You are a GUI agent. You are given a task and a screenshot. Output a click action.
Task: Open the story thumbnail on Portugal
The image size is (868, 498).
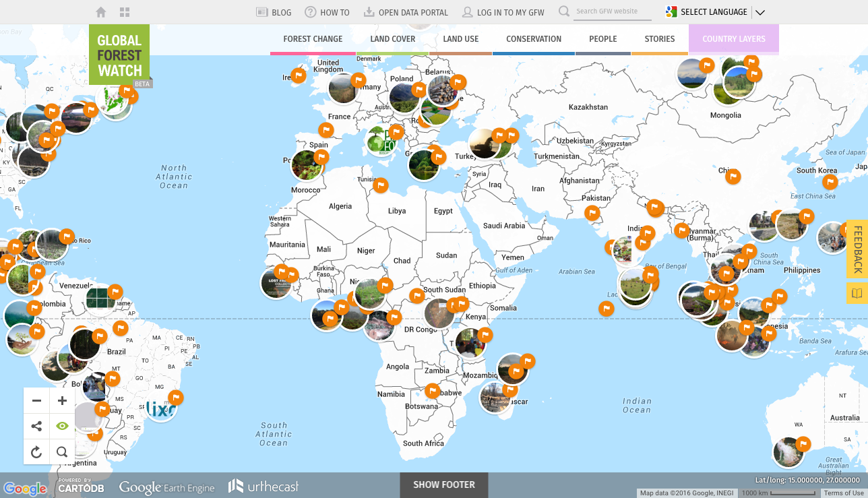(307, 164)
